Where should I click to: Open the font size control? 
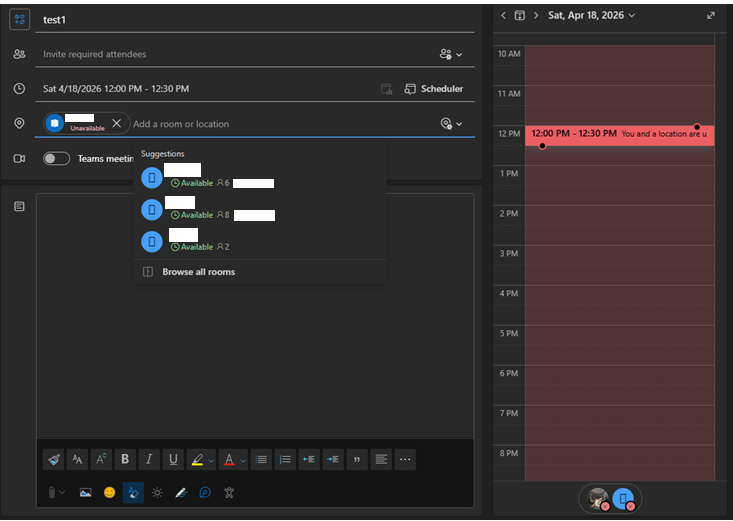pyautogui.click(x=101, y=459)
